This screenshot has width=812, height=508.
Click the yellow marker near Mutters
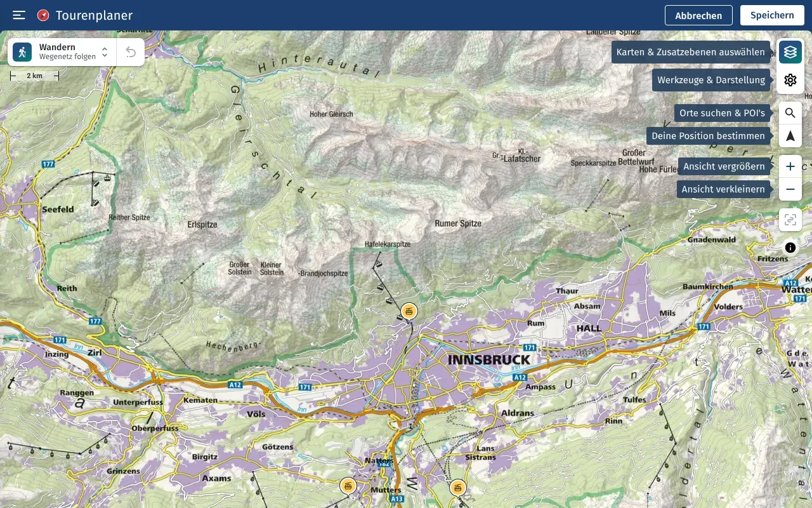[348, 485]
